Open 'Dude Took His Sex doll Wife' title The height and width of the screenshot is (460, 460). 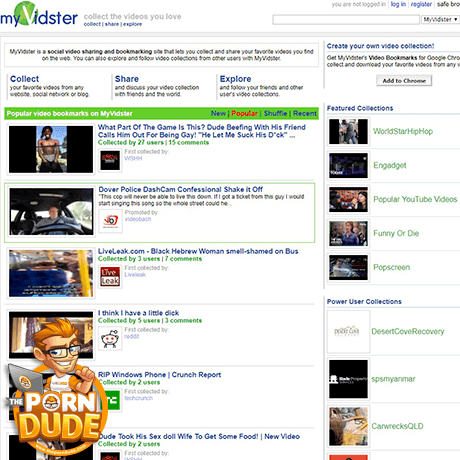pyautogui.click(x=199, y=436)
